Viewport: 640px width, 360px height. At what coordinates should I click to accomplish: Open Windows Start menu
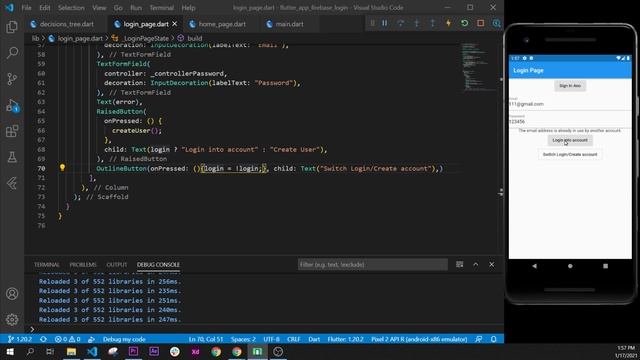click(10, 351)
